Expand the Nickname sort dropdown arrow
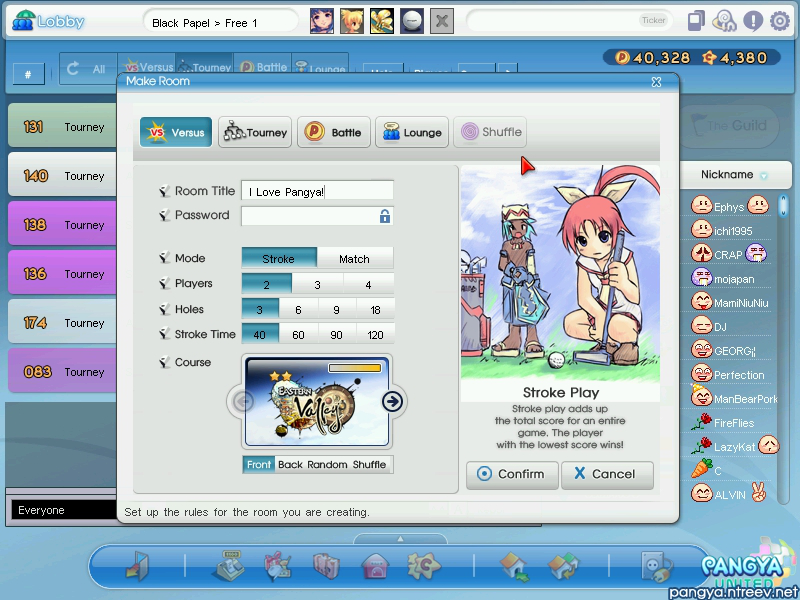This screenshot has height=600, width=800. [x=764, y=176]
